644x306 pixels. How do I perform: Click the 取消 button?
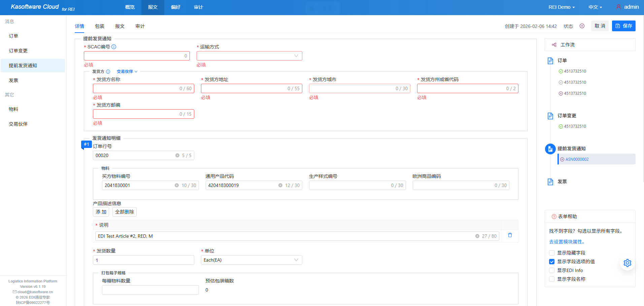[x=600, y=26]
